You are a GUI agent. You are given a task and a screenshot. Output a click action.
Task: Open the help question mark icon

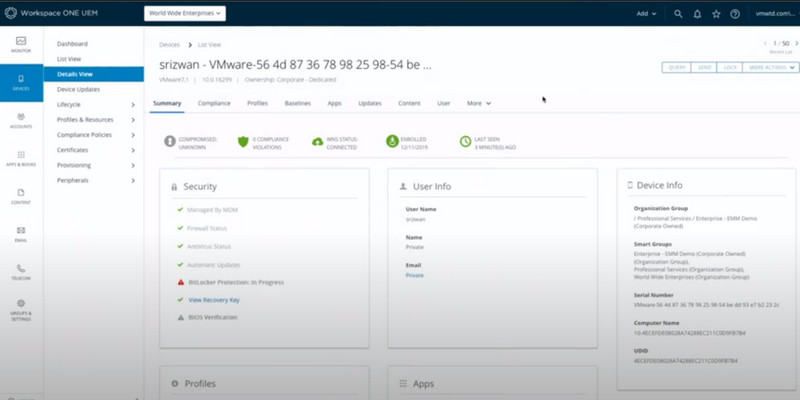pos(735,14)
